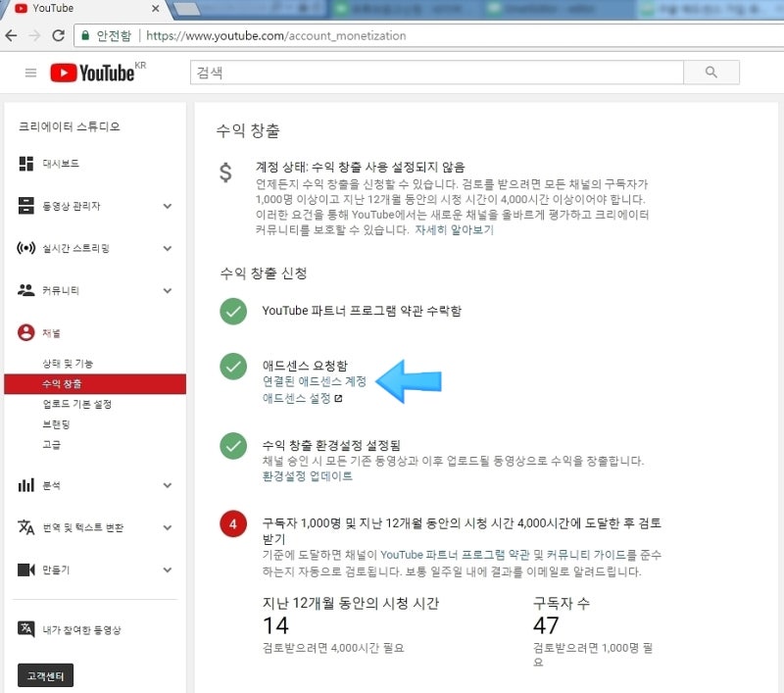The image size is (784, 693).
Task: Click the red step 4 circle
Action: pyautogui.click(x=233, y=524)
